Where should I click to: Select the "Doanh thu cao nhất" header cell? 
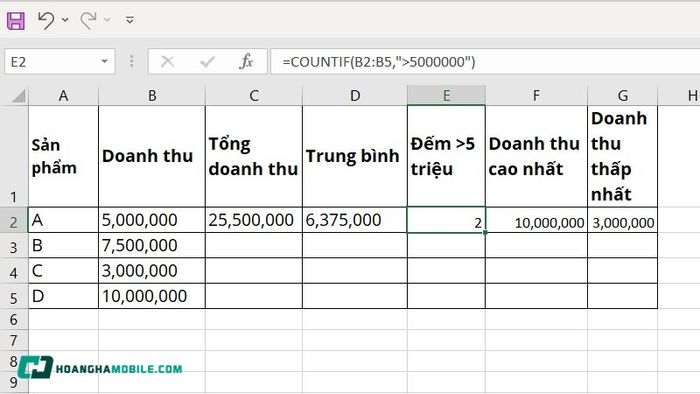pos(536,156)
